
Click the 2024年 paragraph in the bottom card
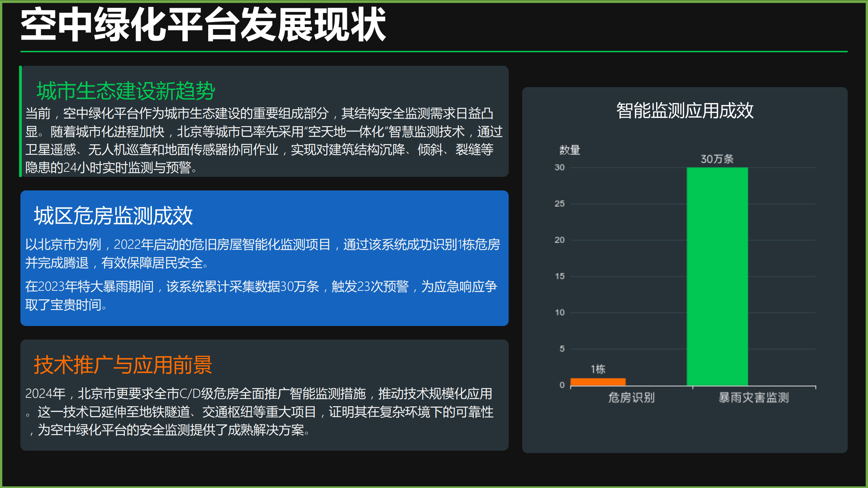259,412
